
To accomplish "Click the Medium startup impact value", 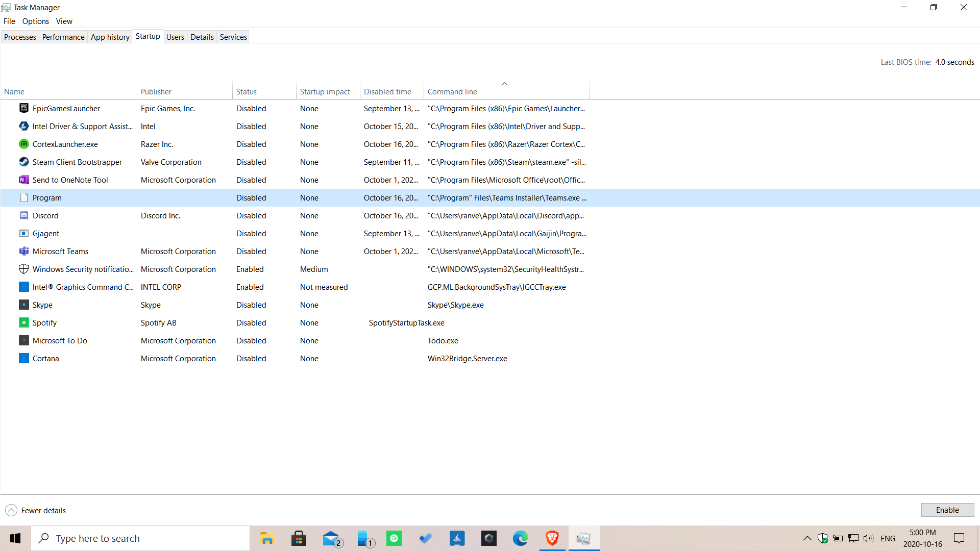I will click(314, 269).
